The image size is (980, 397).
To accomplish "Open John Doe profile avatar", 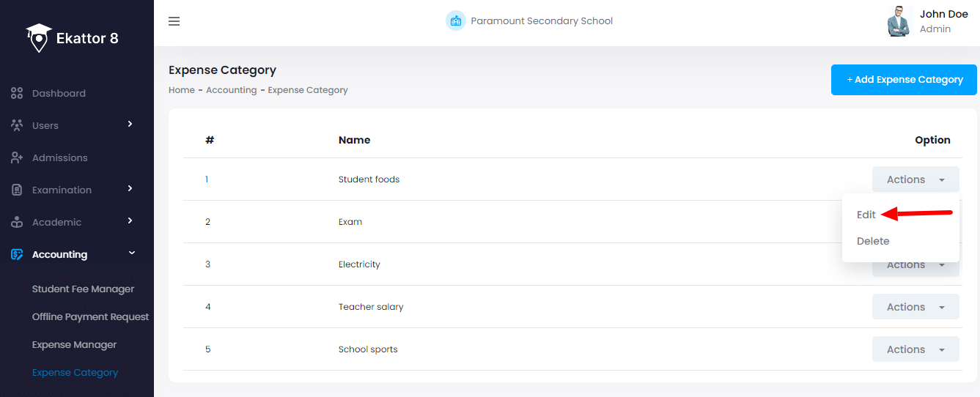I will pyautogui.click(x=898, y=21).
